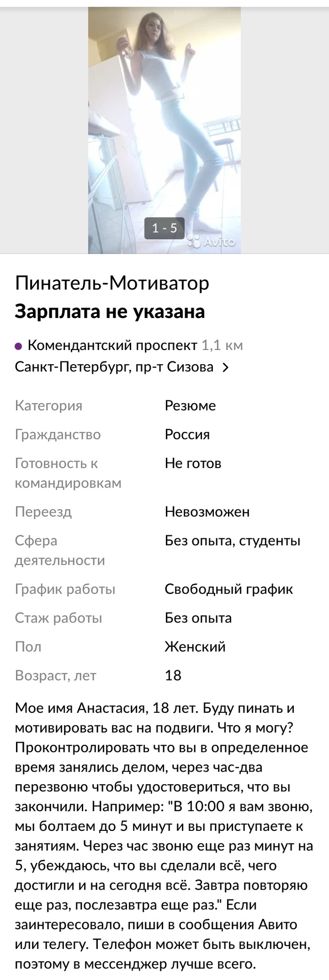The image size is (329, 980).
Task: Click the age value 18
Action: click(x=173, y=676)
